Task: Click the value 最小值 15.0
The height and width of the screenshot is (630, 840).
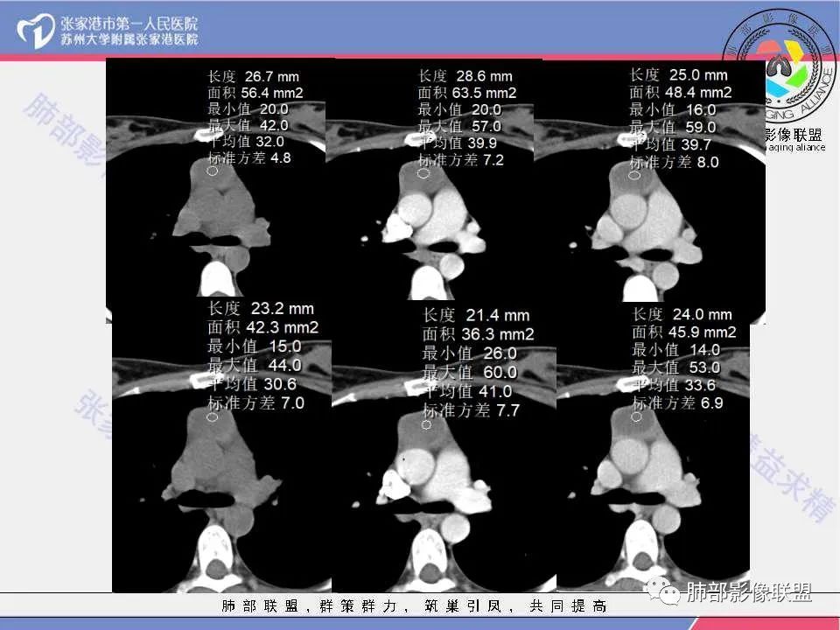Action: click(x=255, y=346)
